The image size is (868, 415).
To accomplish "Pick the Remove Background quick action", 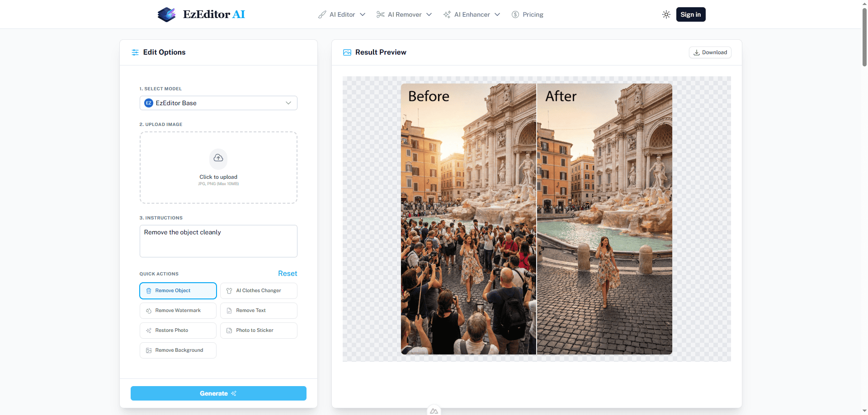I will pos(178,350).
